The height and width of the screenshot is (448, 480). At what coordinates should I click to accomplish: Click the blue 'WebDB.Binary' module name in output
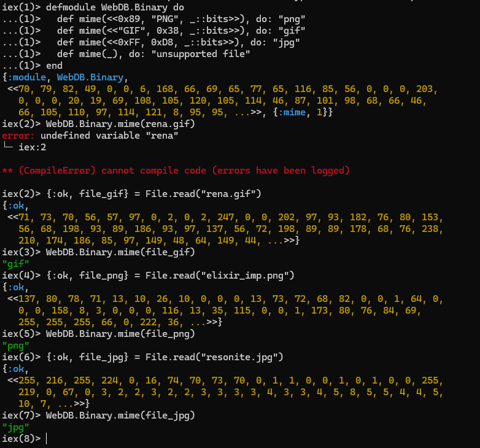pos(90,77)
